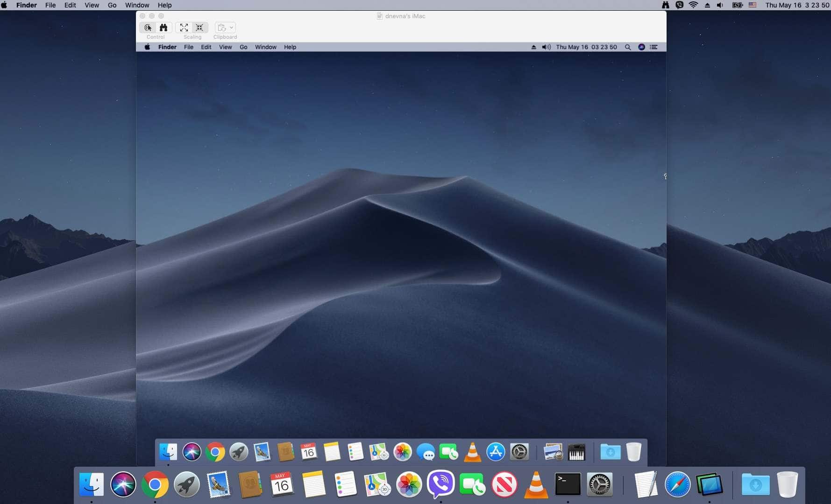
Task: Open remote iMac's Apple menu
Action: 147,47
